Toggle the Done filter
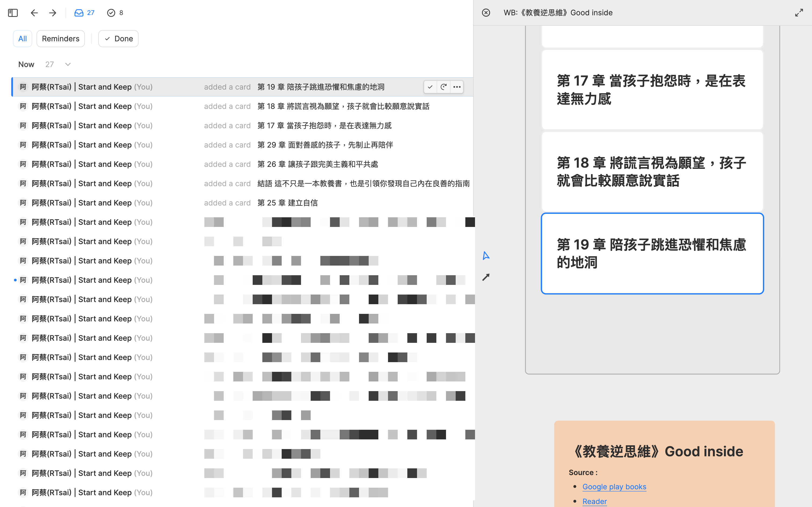Viewport: 812px width, 507px height. 118,38
